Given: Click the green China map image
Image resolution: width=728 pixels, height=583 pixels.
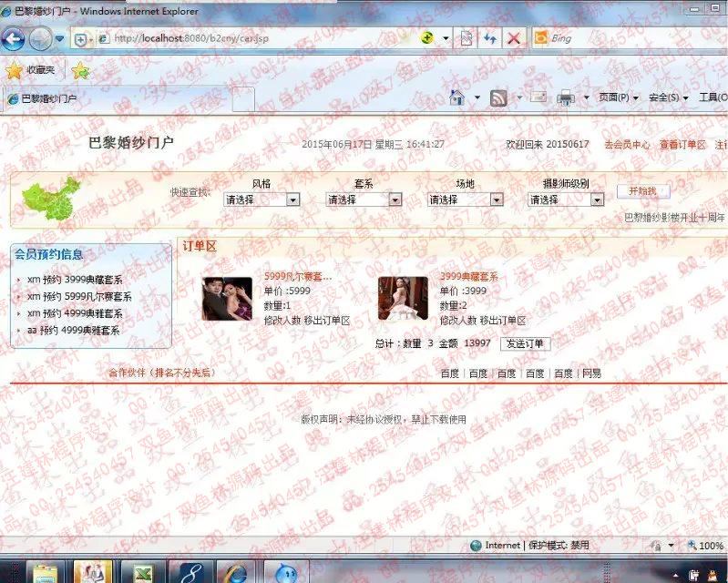Looking at the screenshot, I should point(51,199).
